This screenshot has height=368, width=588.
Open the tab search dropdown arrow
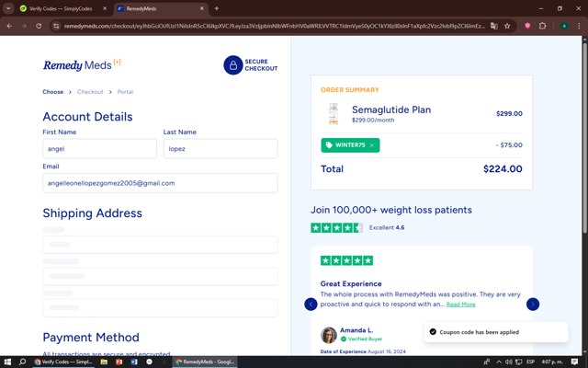coord(8,8)
